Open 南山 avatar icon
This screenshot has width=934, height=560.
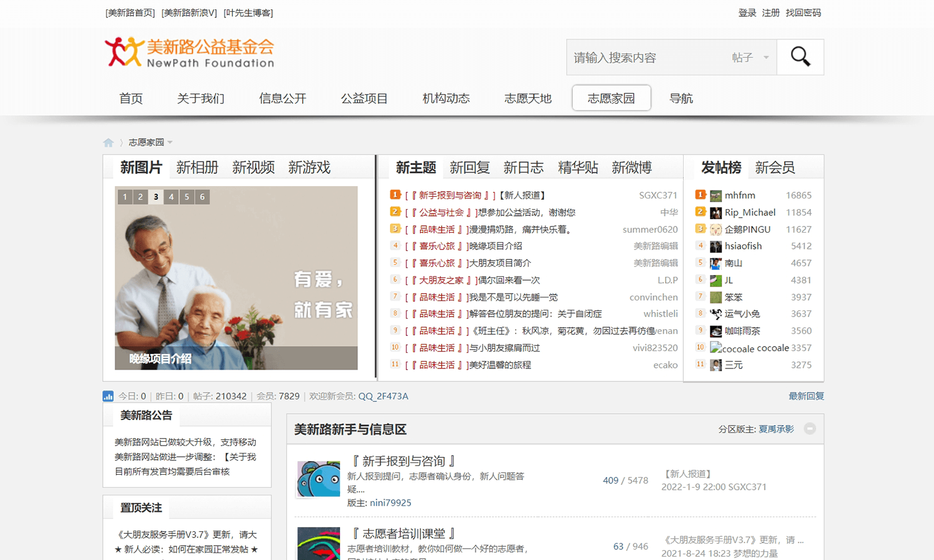[x=716, y=263]
